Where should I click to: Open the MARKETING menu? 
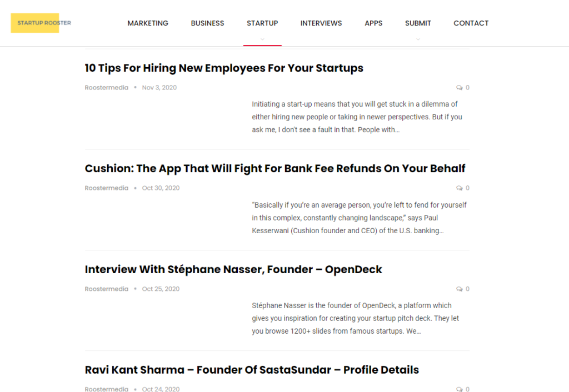tap(148, 23)
